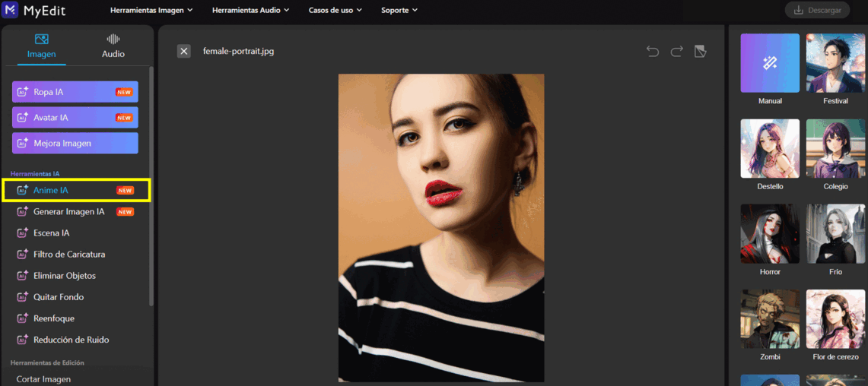The height and width of the screenshot is (386, 868).
Task: Choose the Flor de cerezo style
Action: [x=835, y=318]
